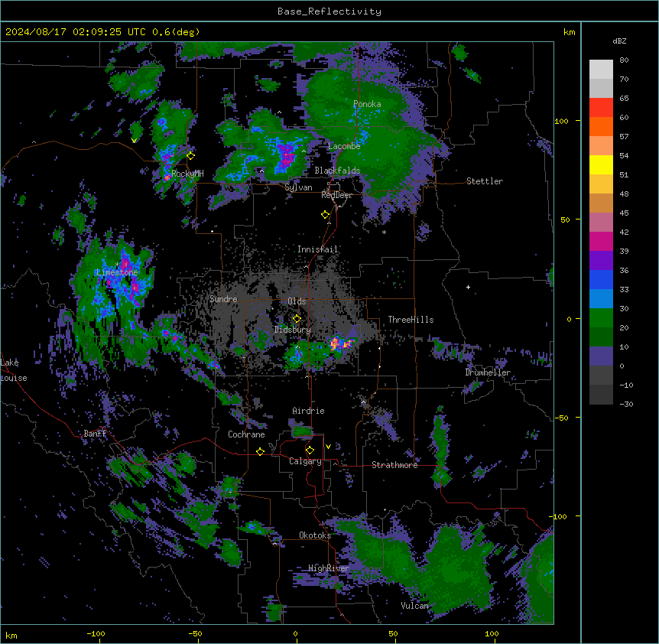This screenshot has width=659, height=644.
Task: Click the km unit label at the top right
Action: (570, 32)
